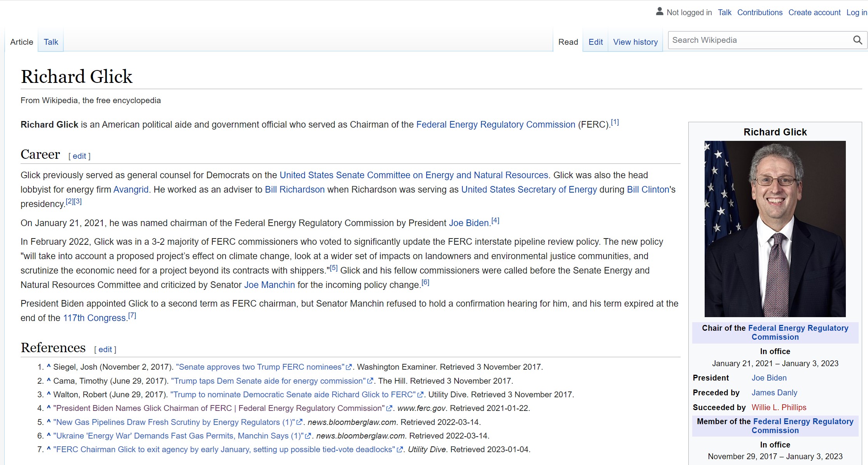Open Willie L. Phillips red link
The height and width of the screenshot is (465, 868).
tap(779, 407)
